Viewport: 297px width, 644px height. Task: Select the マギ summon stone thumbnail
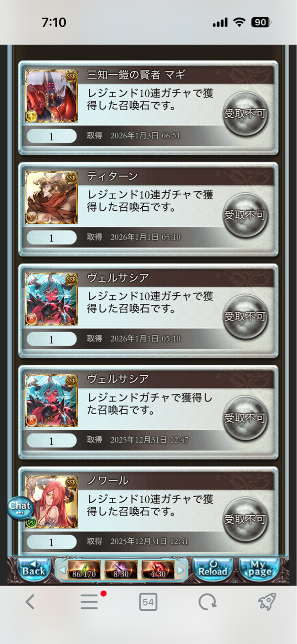[x=51, y=96]
